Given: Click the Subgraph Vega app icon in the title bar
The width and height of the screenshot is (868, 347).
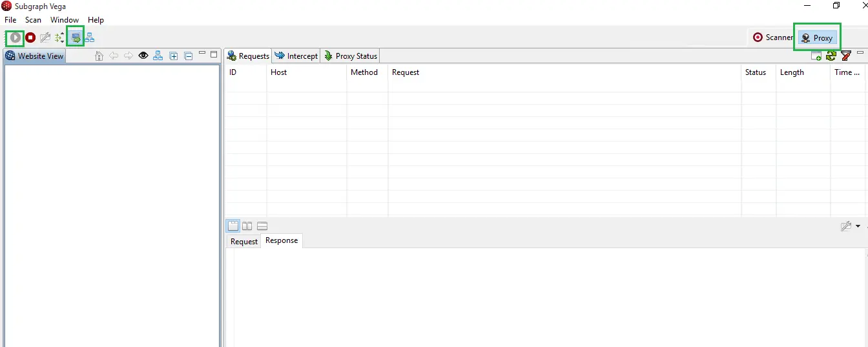Looking at the screenshot, I should tap(6, 6).
